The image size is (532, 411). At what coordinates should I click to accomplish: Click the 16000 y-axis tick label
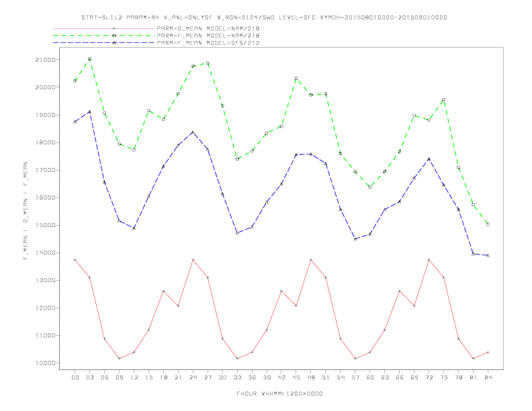(45, 197)
